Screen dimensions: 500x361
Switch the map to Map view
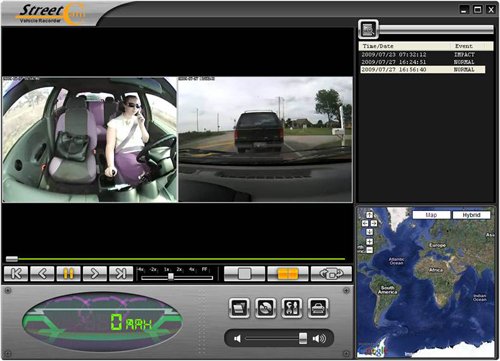[x=431, y=215]
